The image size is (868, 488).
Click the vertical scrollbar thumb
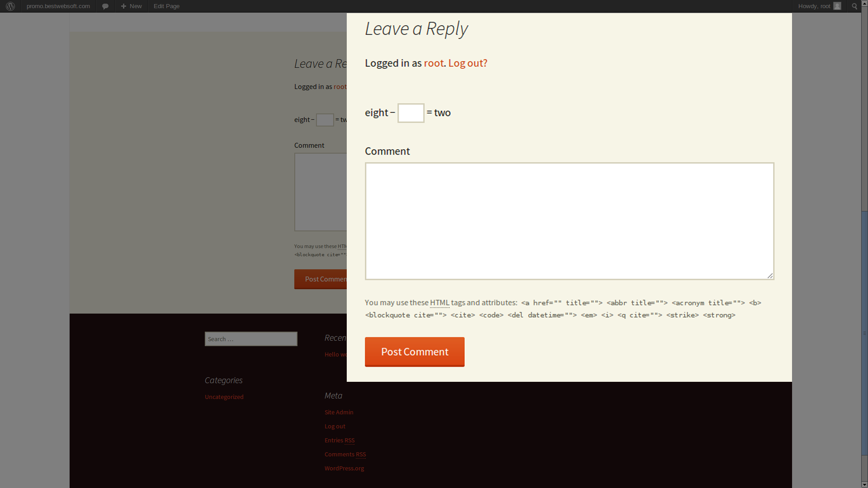[864, 333]
